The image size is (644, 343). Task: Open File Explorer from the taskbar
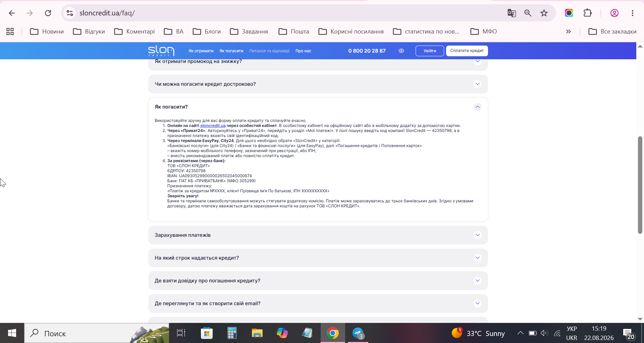[x=257, y=333]
